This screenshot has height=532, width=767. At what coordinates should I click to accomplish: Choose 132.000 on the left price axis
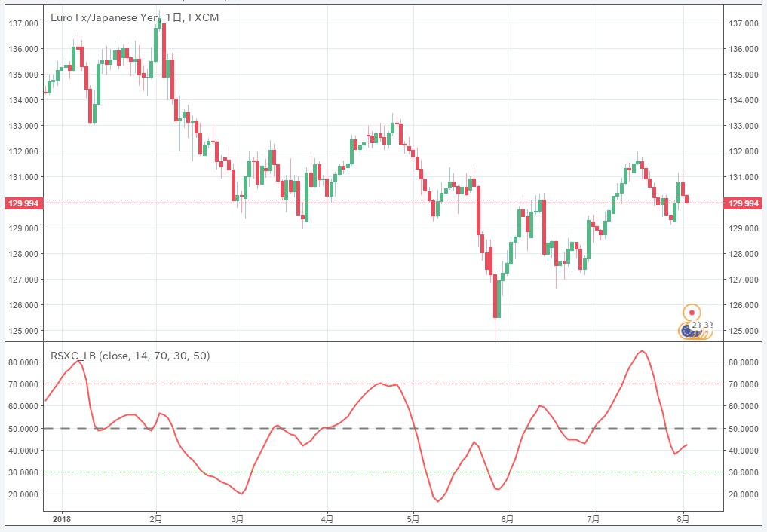tap(23, 151)
